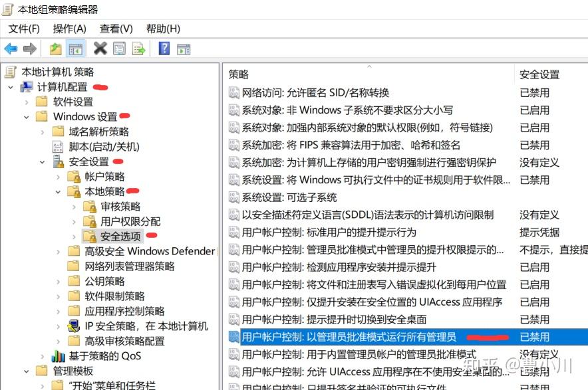The width and height of the screenshot is (588, 390).
Task: Open the 操作(A) menu
Action: (x=69, y=29)
